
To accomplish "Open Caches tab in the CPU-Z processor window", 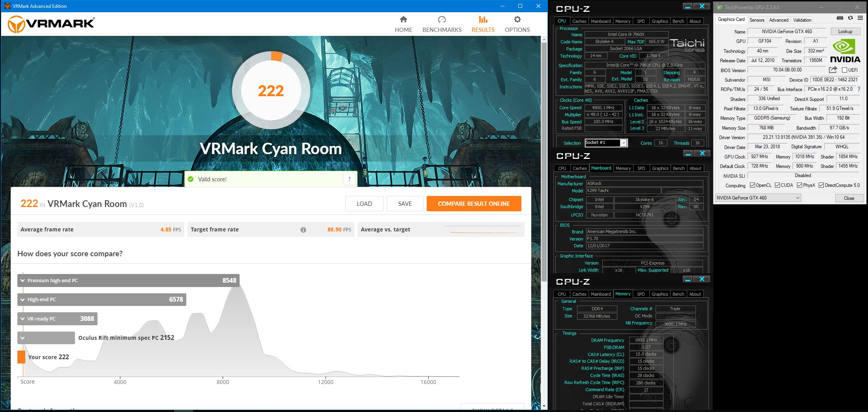I will (579, 21).
